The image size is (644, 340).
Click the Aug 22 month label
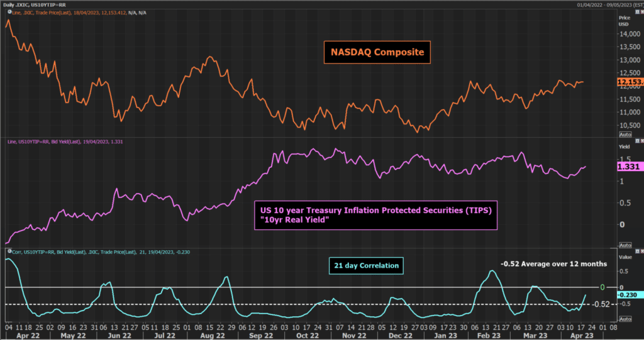(213, 336)
